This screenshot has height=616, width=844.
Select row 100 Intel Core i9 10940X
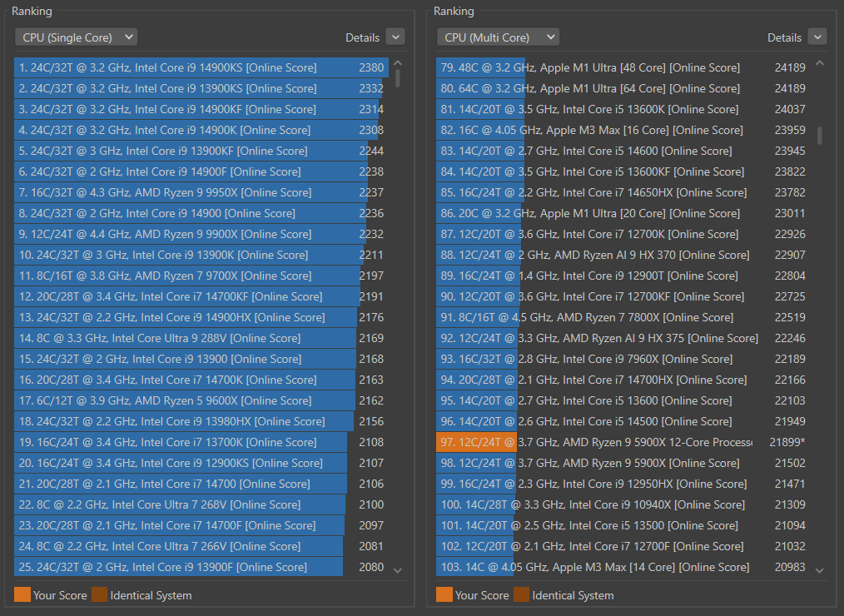click(x=623, y=504)
